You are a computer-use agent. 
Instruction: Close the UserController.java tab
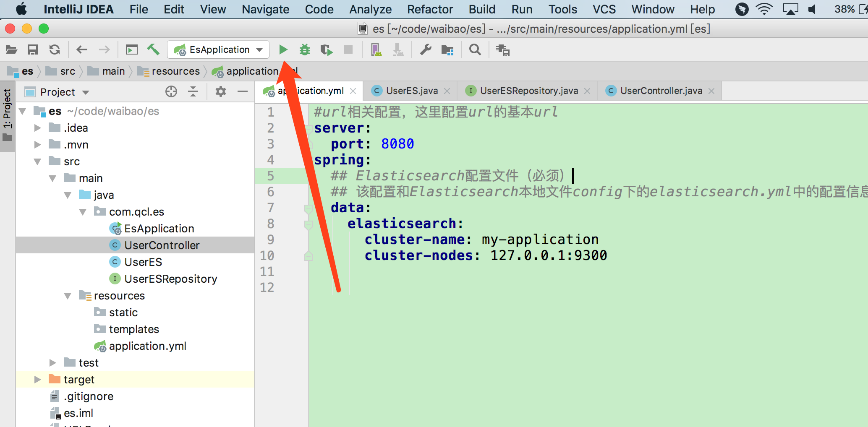click(x=711, y=91)
